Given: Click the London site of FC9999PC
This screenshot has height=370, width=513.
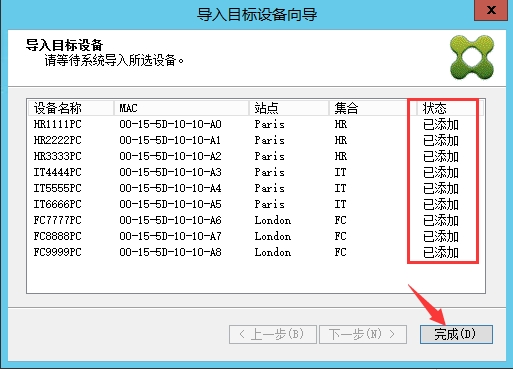Looking at the screenshot, I should pyautogui.click(x=273, y=252).
